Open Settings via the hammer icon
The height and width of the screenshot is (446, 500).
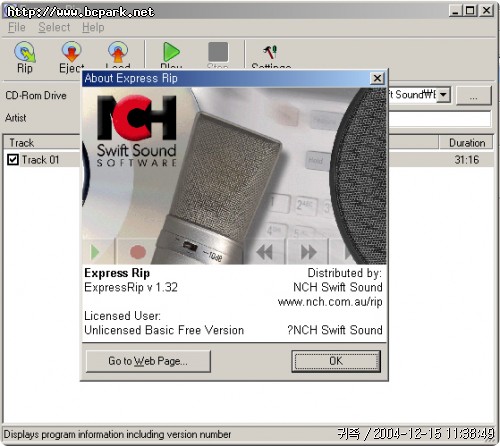270,52
